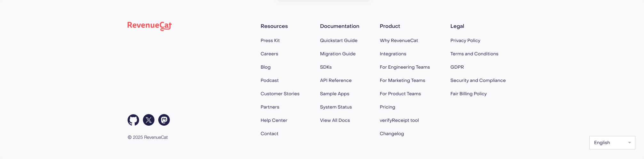Go to the Careers page
This screenshot has height=159, width=644.
(x=269, y=54)
